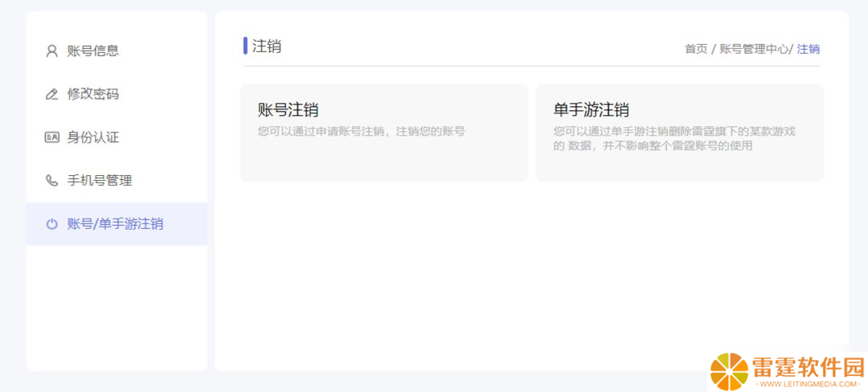Click the 首页 breadcrumb link
Viewport: 868px width, 392px height.
696,49
